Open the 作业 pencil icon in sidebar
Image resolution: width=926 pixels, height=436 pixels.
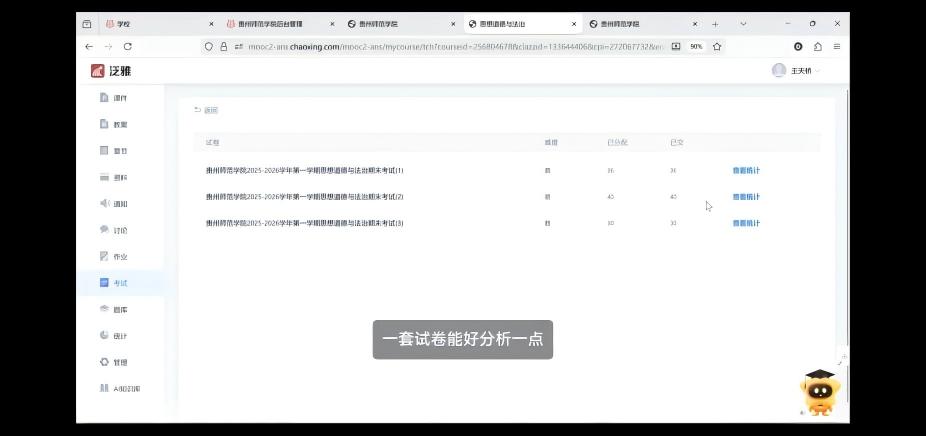(104, 257)
